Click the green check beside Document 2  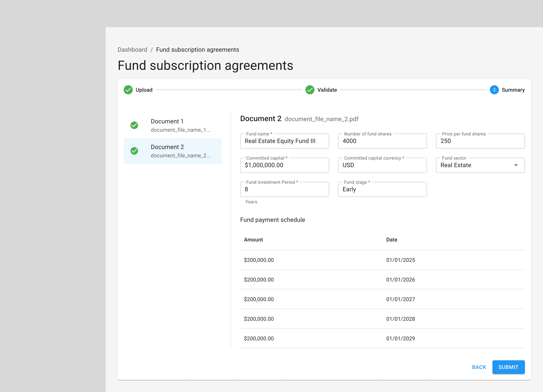[134, 151]
